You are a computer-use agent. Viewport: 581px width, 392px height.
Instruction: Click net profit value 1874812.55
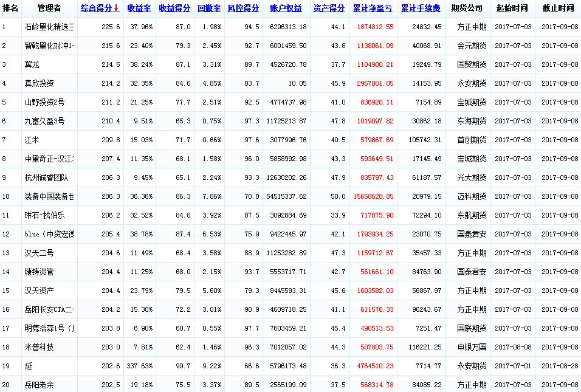(x=375, y=27)
